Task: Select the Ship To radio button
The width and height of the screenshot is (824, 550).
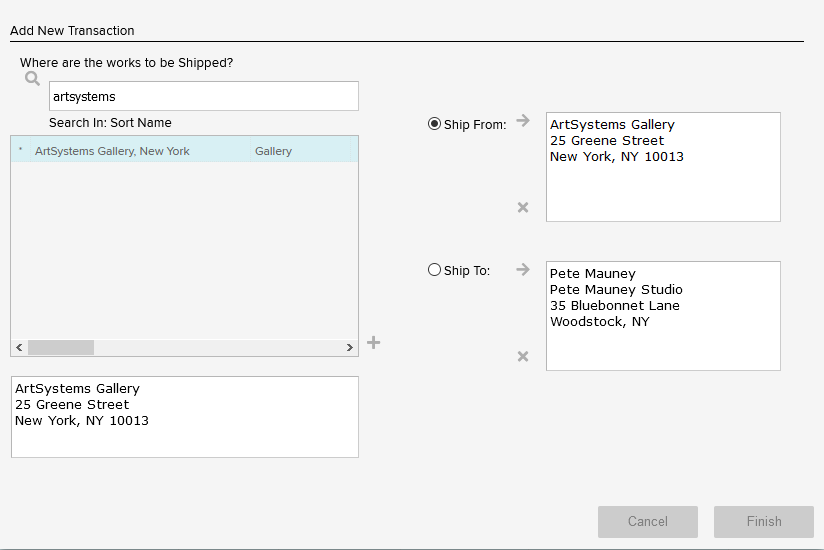Action: pos(434,270)
